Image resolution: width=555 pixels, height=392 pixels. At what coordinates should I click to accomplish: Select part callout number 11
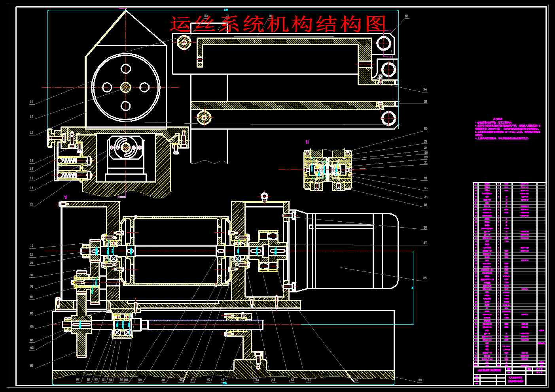(x=32, y=246)
